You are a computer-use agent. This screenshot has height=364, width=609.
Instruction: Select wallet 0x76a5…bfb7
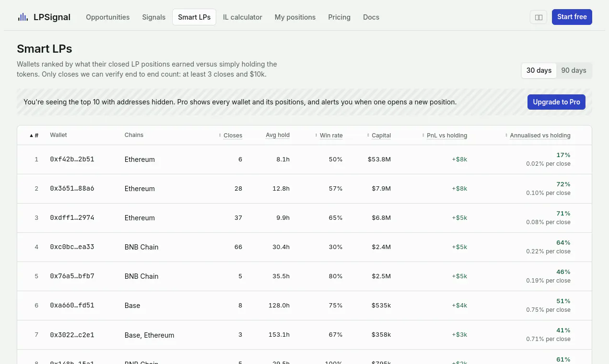[x=72, y=276]
